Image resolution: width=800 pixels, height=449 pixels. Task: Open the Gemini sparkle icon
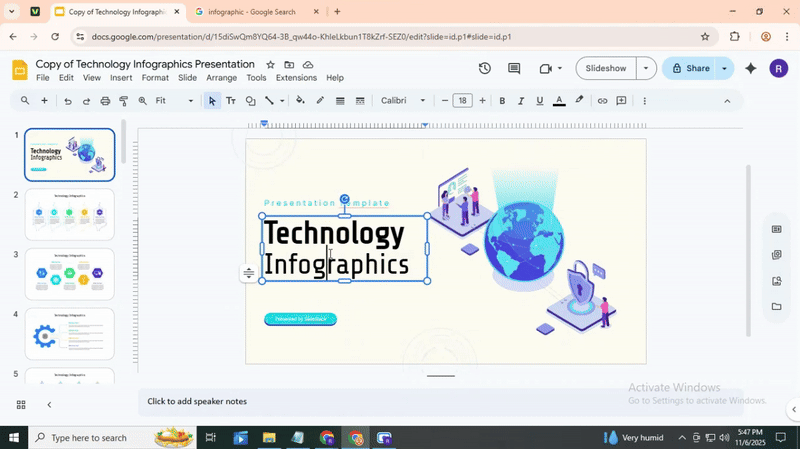[x=751, y=69]
